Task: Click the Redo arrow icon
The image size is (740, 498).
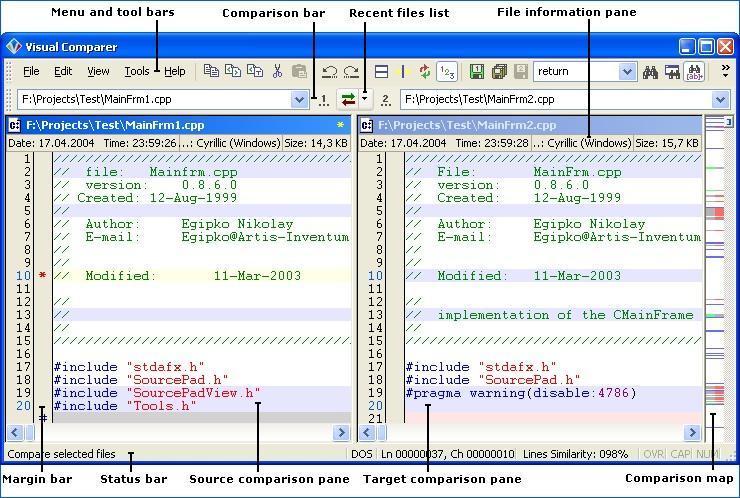Action: tap(351, 72)
